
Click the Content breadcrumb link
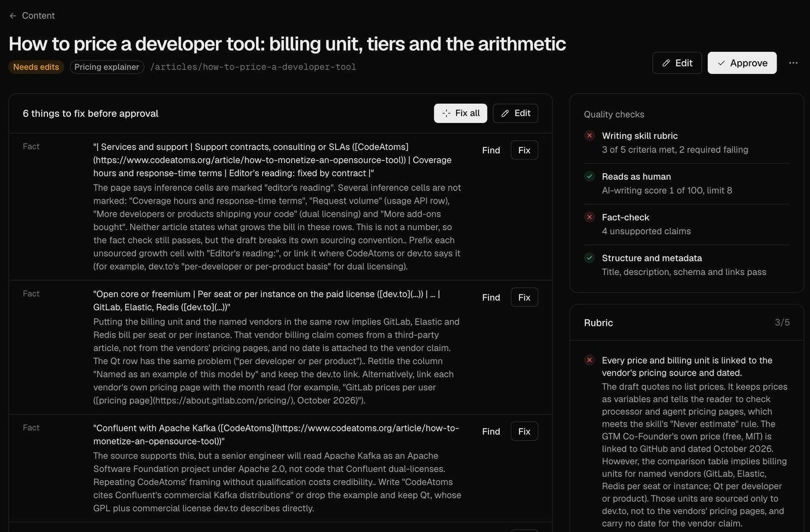point(38,16)
